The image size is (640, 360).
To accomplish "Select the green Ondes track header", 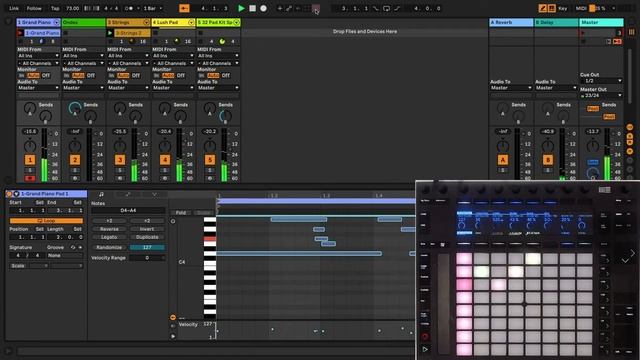I will pyautogui.click(x=83, y=22).
